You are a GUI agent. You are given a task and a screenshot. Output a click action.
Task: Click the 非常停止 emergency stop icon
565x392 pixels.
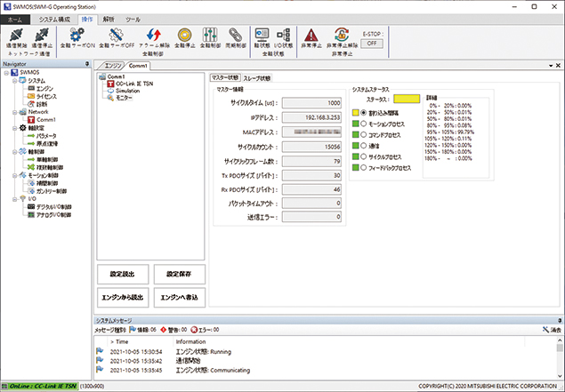309,36
